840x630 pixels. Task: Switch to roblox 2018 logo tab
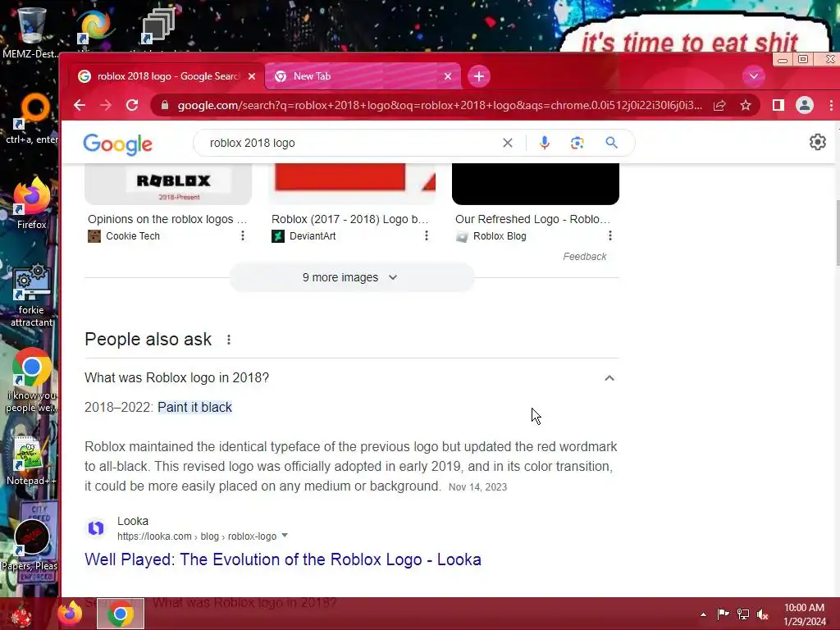click(x=167, y=76)
